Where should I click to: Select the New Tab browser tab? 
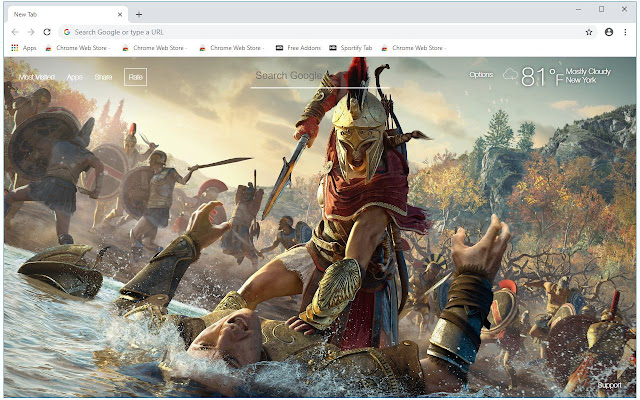pyautogui.click(x=68, y=14)
